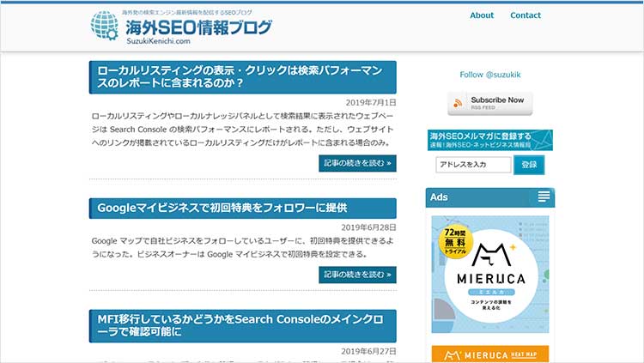Follow @suzukik on Twitter
644x363 pixels.
click(490, 75)
